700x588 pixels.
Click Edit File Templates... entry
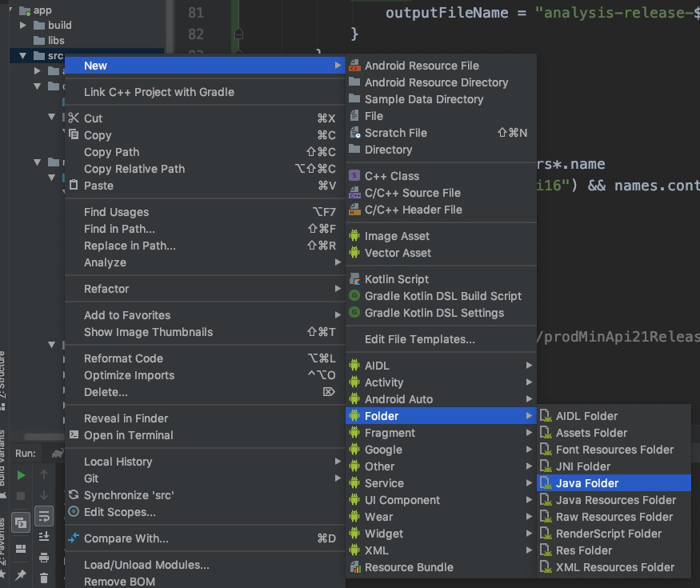(x=419, y=339)
